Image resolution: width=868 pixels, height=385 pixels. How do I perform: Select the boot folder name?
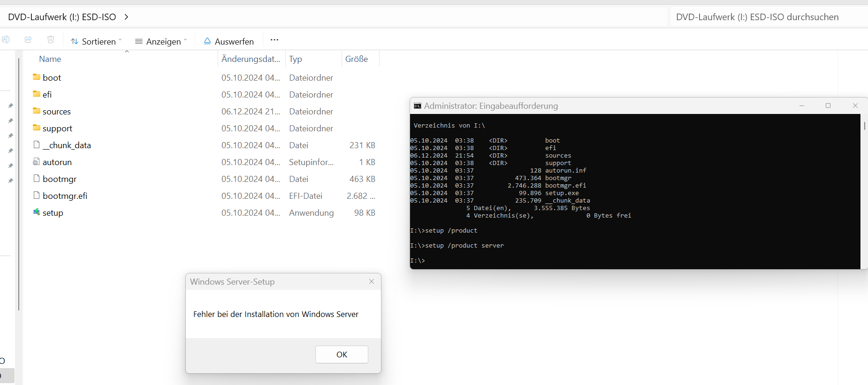[x=52, y=78]
